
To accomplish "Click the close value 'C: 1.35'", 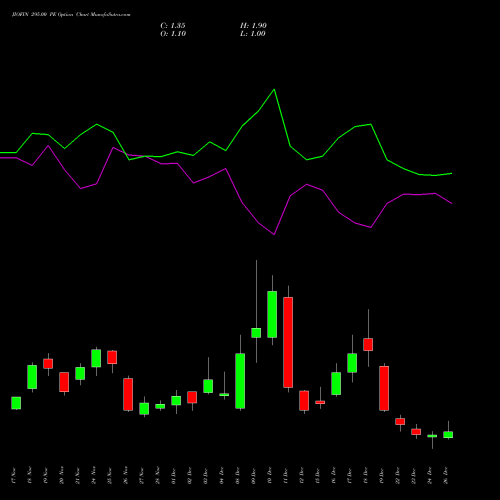I will (x=173, y=26).
